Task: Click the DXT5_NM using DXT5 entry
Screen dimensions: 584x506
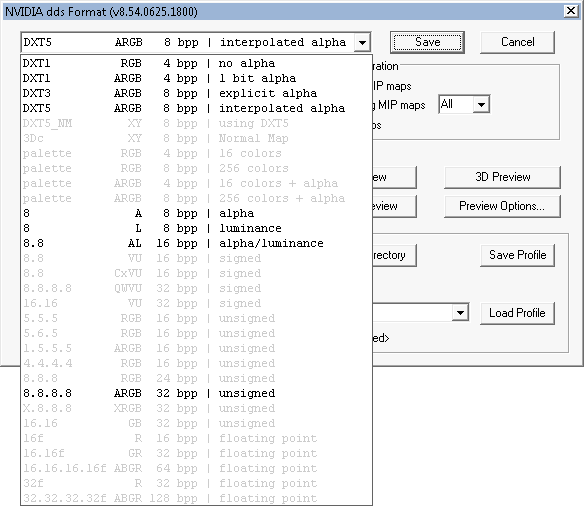Action: [x=197, y=123]
